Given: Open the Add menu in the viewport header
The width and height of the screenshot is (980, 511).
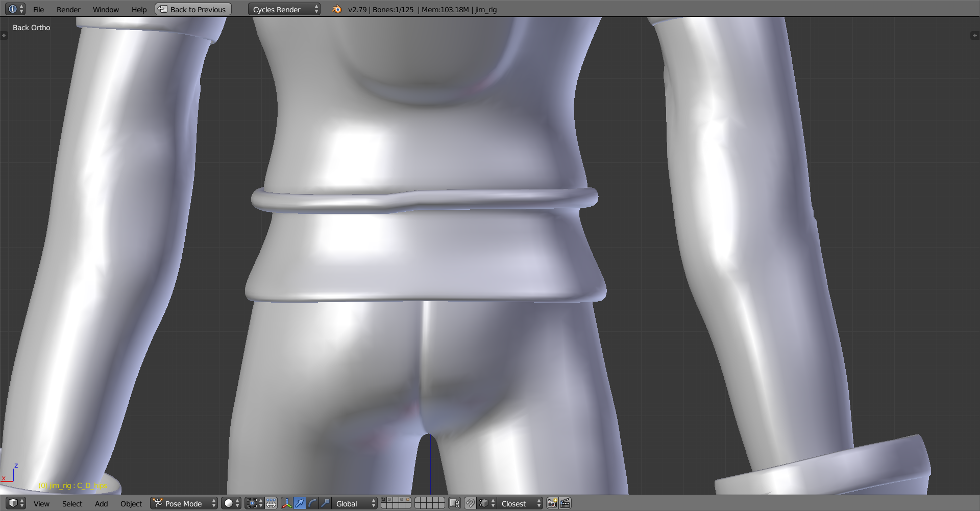Looking at the screenshot, I should coord(101,504).
